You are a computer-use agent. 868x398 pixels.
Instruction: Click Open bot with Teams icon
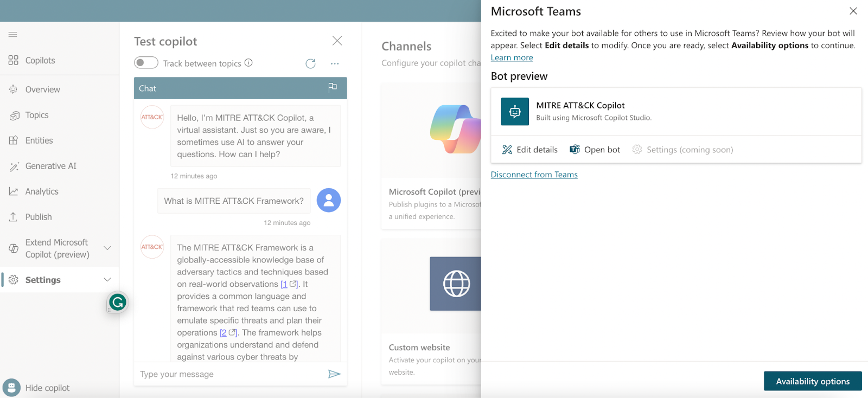click(x=595, y=150)
